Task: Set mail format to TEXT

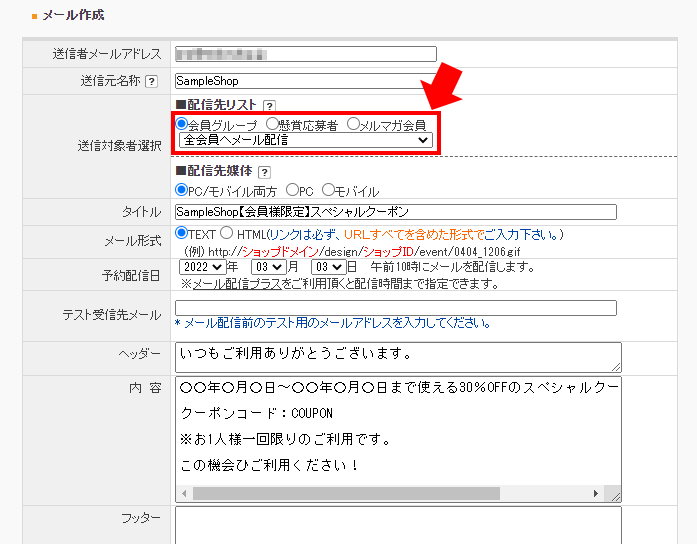Action: (181, 232)
